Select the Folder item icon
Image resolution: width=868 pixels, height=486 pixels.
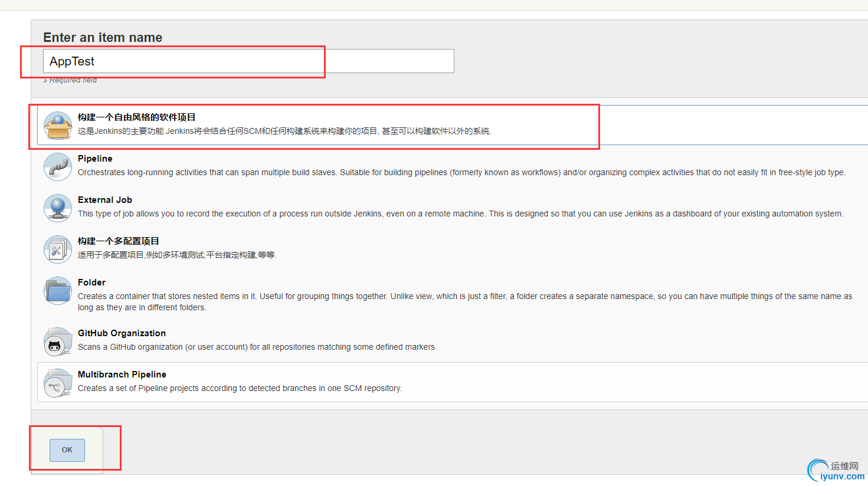click(58, 291)
